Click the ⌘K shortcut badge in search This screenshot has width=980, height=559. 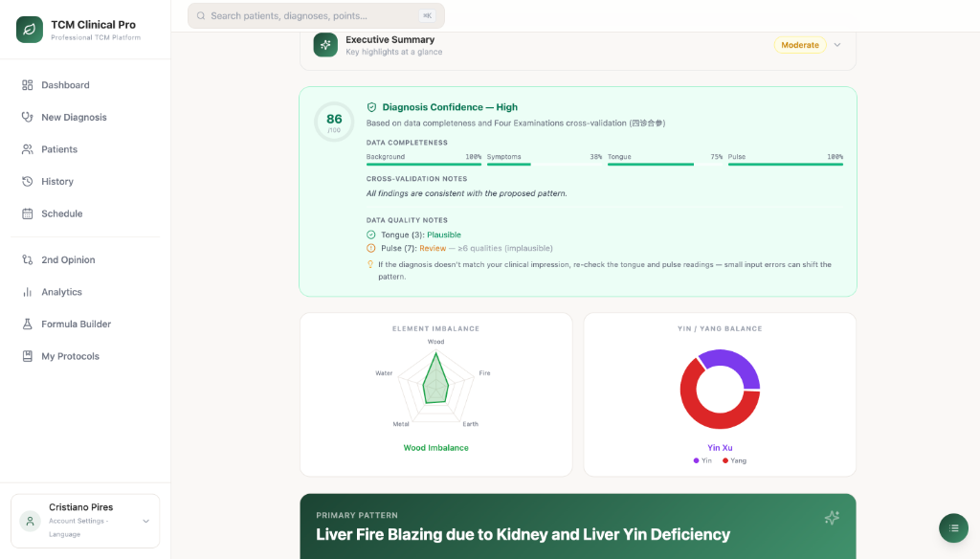pyautogui.click(x=428, y=15)
